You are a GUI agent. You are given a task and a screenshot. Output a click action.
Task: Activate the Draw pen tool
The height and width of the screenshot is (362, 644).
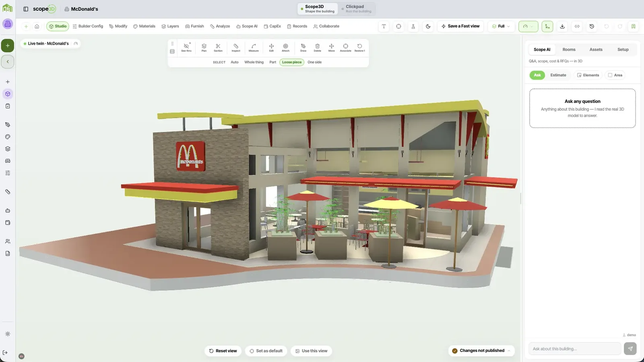pos(303,47)
